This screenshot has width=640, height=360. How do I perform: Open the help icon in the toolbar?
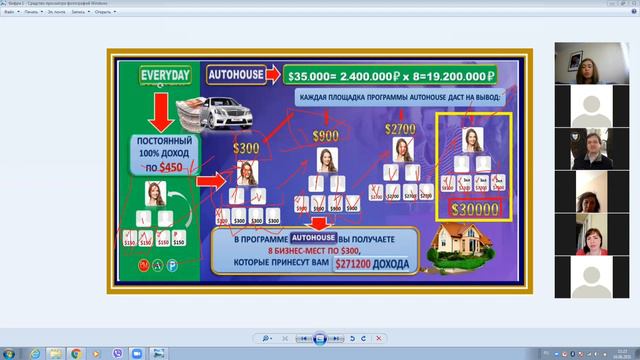[634, 12]
